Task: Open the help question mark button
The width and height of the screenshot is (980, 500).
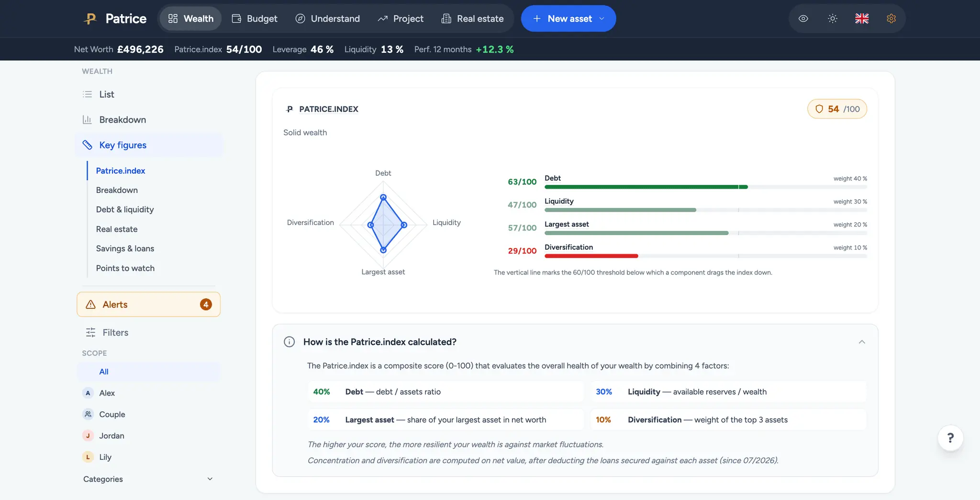Action: [950, 438]
